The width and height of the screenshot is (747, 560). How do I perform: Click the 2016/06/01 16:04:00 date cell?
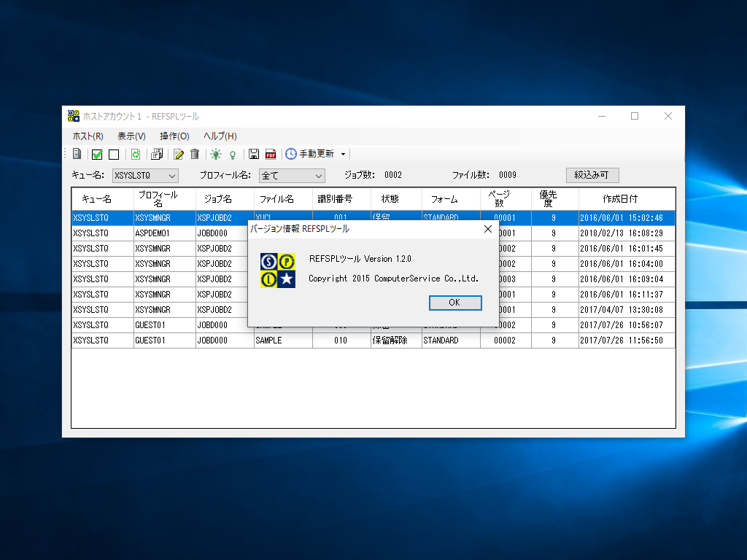coord(627,264)
